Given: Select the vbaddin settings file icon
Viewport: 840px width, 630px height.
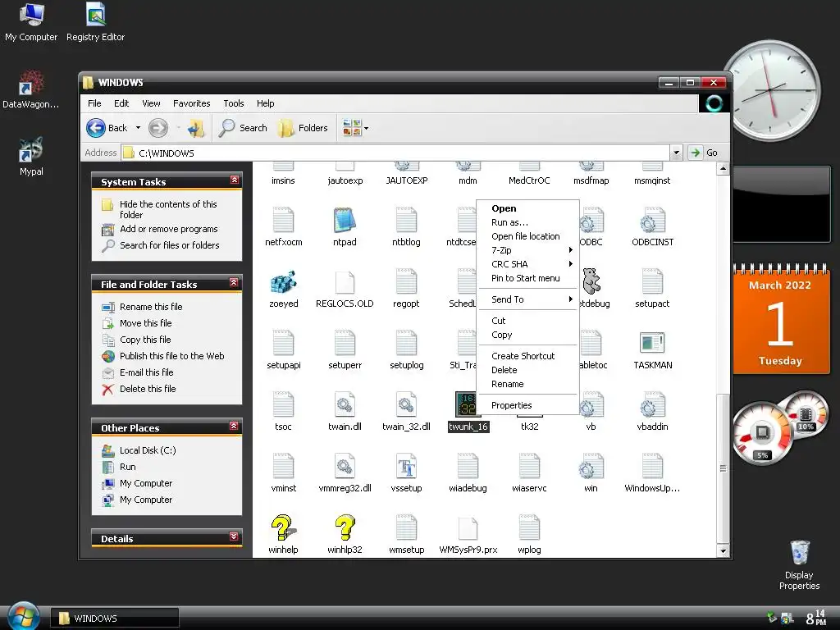Looking at the screenshot, I should 652,404.
